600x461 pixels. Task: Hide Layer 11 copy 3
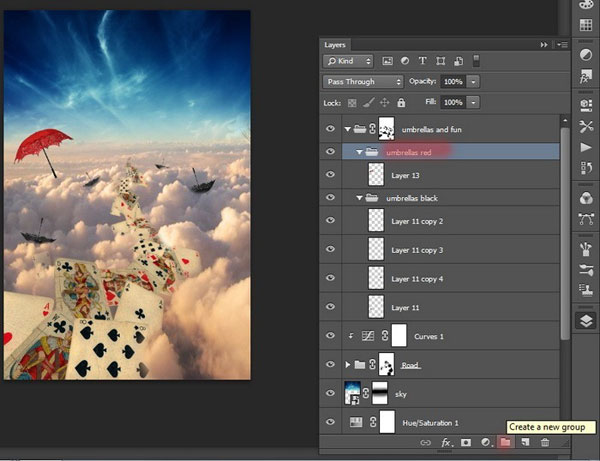(x=330, y=249)
